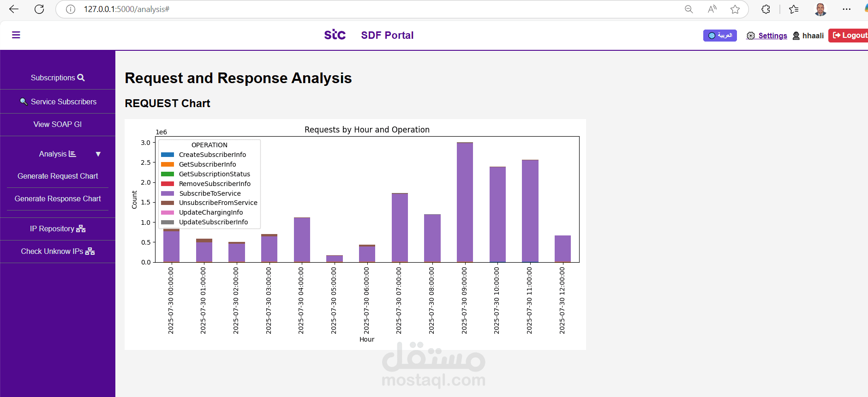Expand the Analysis dropdown arrow
868x397 pixels.
[x=98, y=154]
